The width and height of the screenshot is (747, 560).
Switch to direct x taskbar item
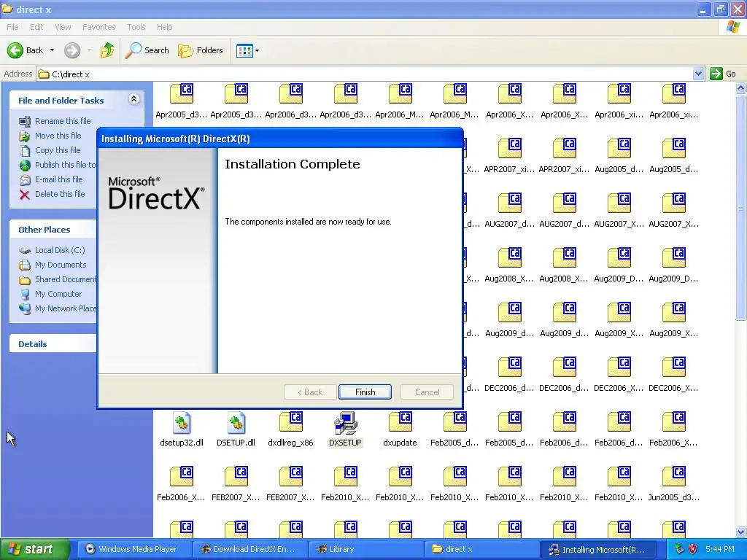coord(481,550)
